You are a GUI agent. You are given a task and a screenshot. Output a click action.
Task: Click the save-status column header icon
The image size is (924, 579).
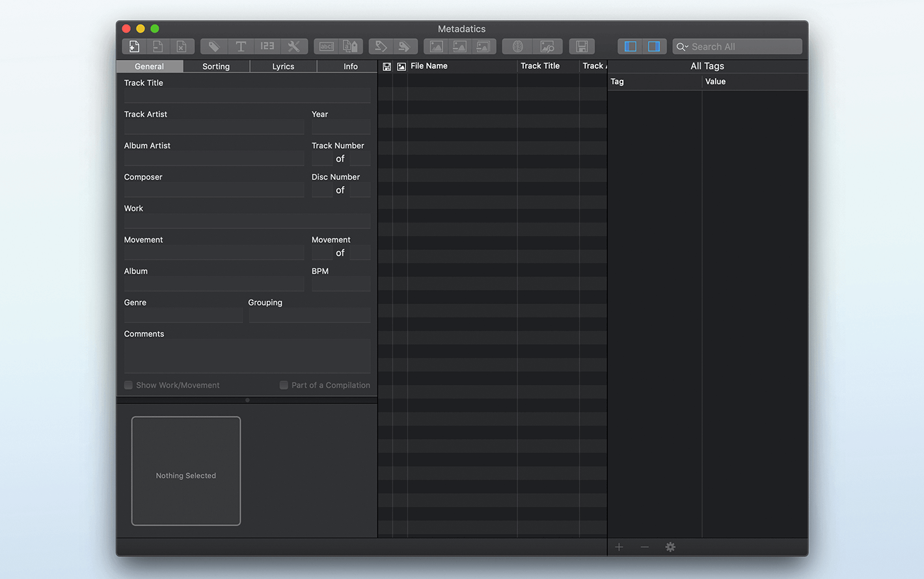pos(387,66)
